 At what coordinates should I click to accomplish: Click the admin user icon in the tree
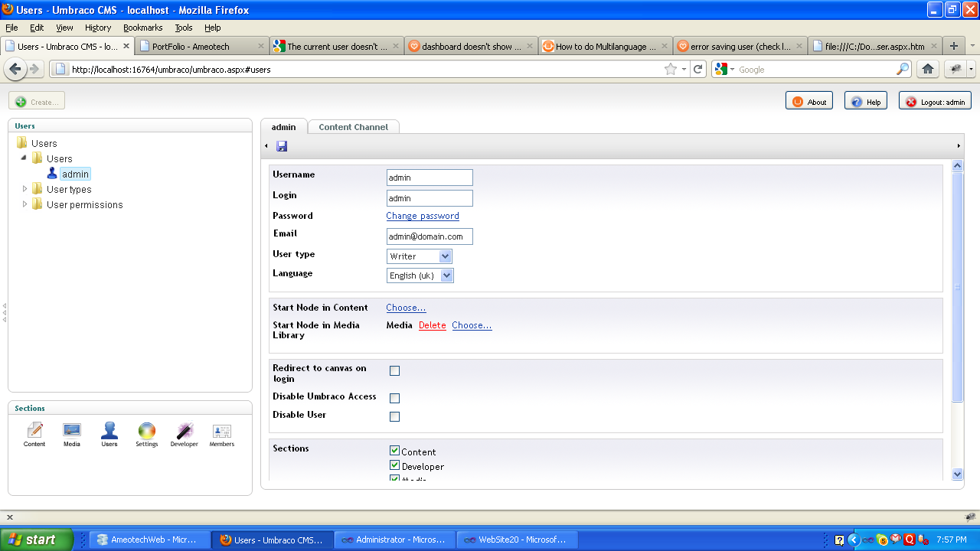point(52,174)
